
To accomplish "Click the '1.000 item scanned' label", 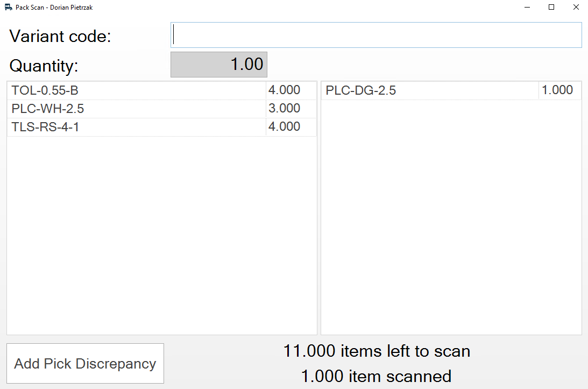I will coord(376,376).
